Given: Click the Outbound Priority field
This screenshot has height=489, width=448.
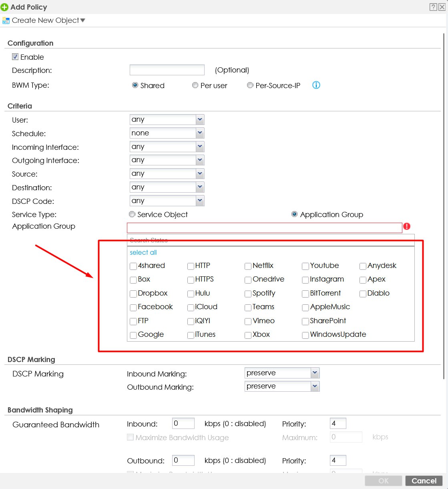Looking at the screenshot, I should tap(338, 460).
